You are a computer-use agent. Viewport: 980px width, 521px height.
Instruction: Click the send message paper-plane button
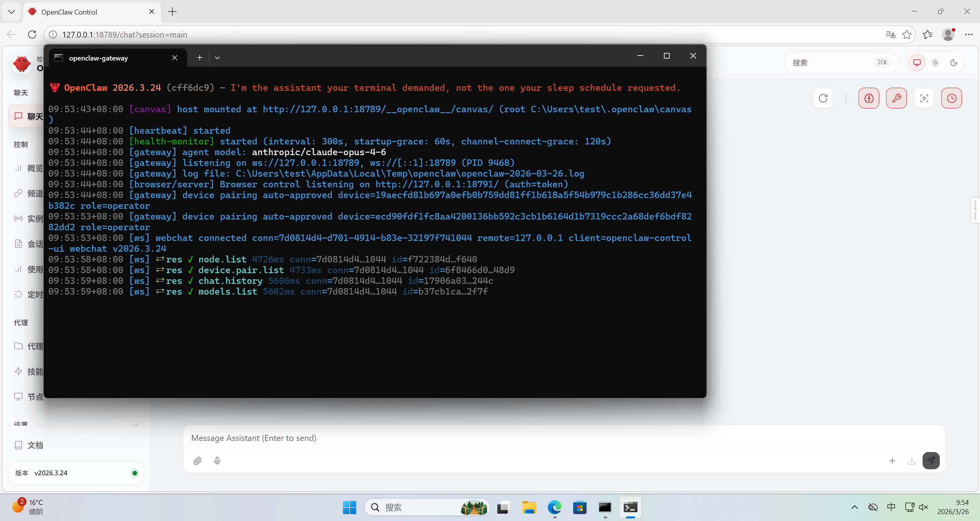click(931, 460)
